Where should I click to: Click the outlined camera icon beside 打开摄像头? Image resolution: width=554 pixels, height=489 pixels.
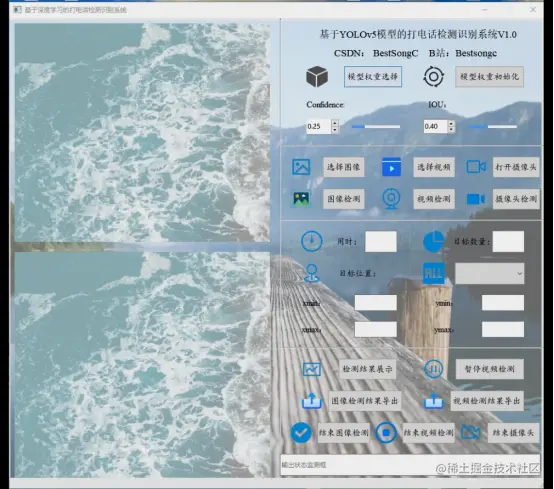click(x=476, y=167)
